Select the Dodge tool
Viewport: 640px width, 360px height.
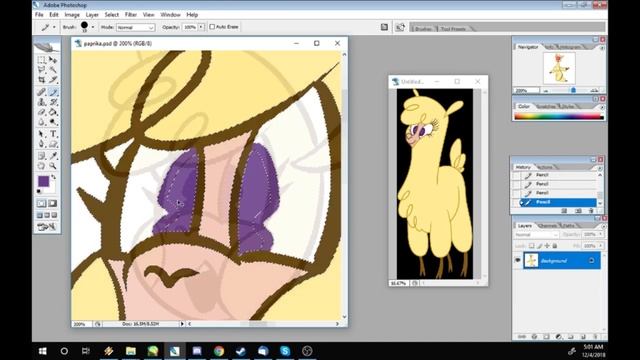coord(53,122)
